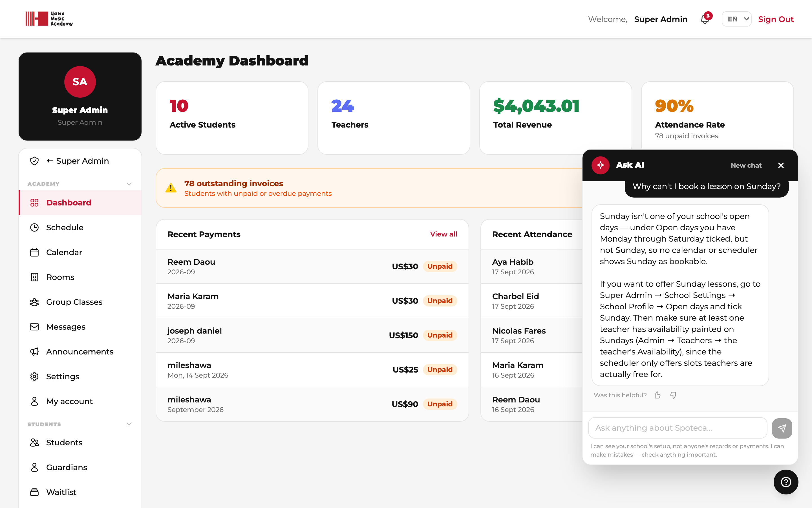
Task: Click the Group Classes people icon
Action: coord(34,302)
